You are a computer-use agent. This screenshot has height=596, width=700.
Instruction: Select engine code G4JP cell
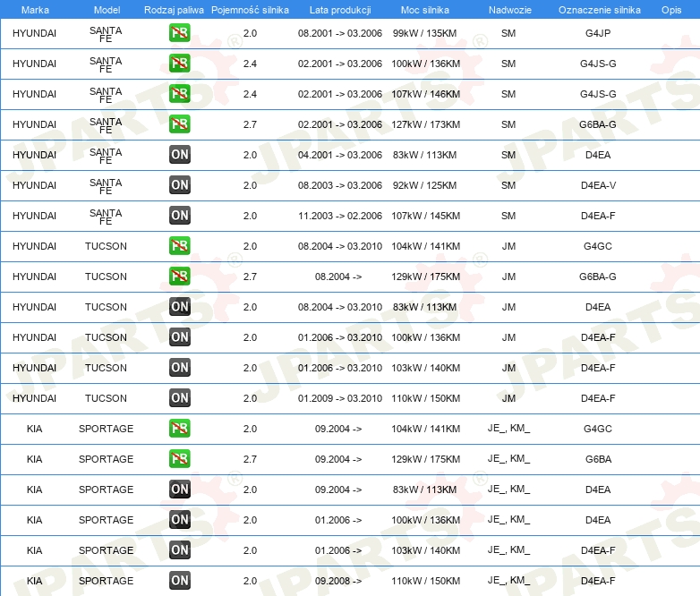(x=598, y=33)
